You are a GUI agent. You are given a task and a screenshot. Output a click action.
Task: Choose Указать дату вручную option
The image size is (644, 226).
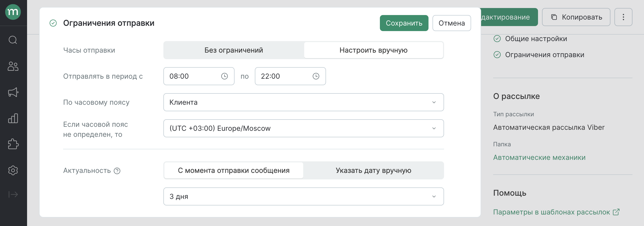[374, 170]
